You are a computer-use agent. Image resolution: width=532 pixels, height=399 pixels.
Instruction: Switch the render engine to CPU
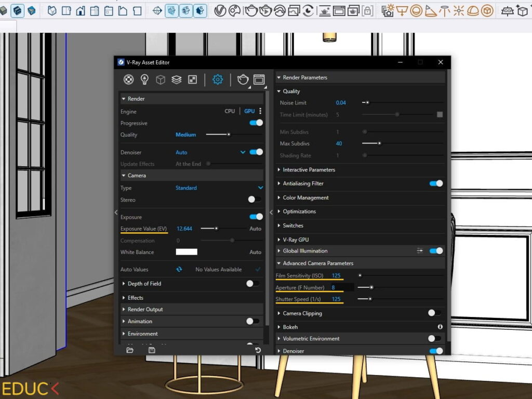coord(230,111)
